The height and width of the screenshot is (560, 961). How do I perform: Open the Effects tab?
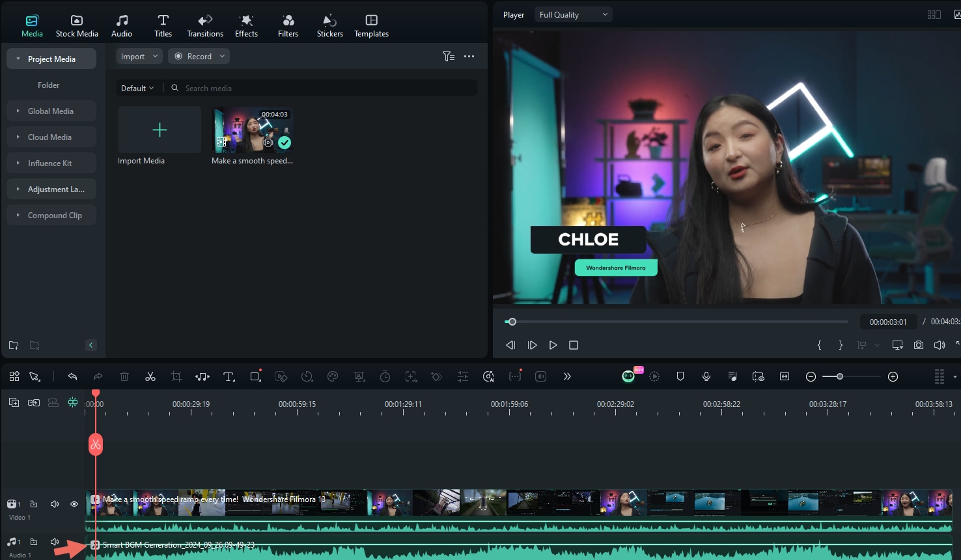pyautogui.click(x=246, y=26)
